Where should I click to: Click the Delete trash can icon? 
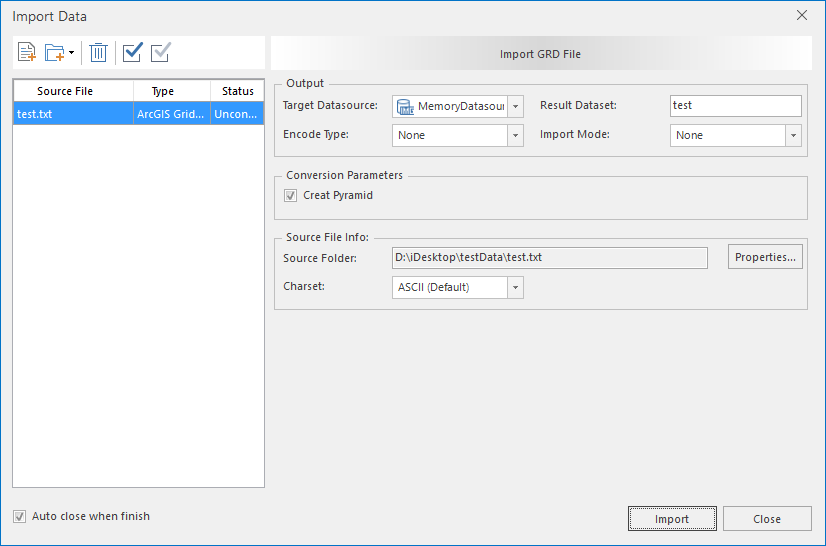coord(98,53)
